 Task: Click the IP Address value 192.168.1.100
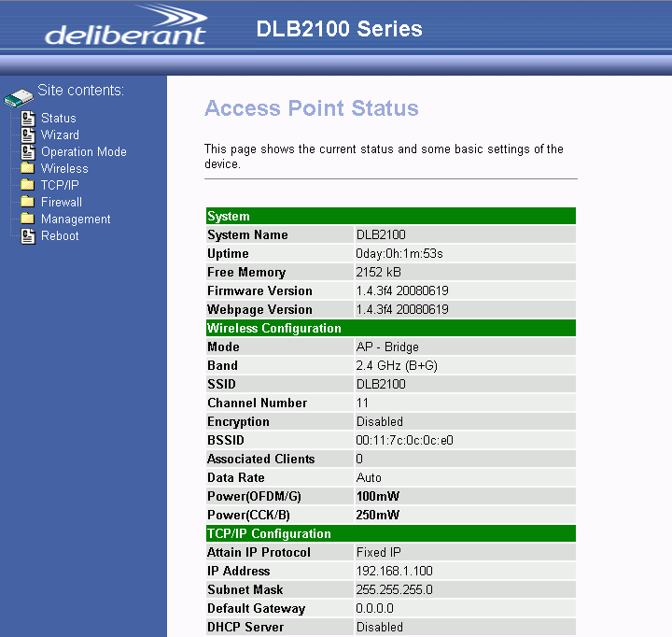(x=394, y=571)
